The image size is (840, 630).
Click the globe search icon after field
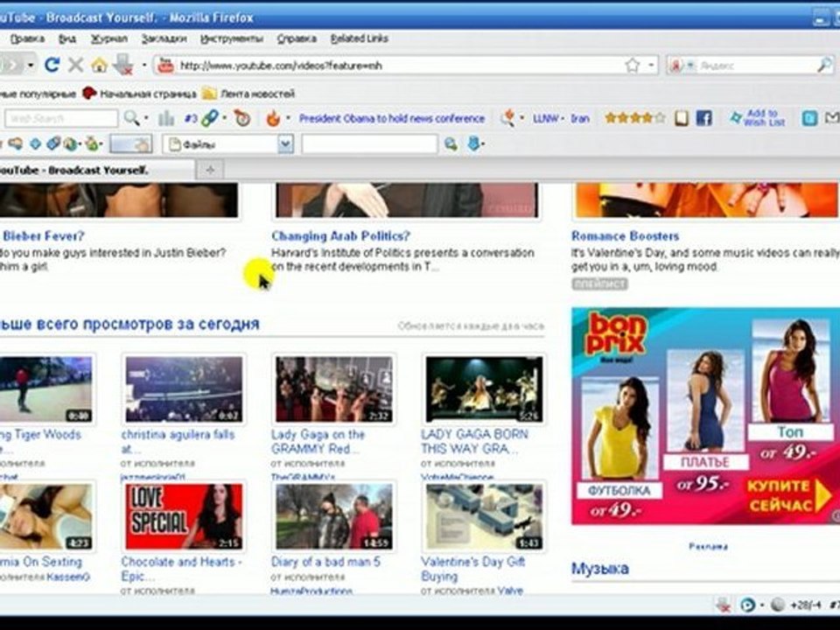pyautogui.click(x=451, y=143)
